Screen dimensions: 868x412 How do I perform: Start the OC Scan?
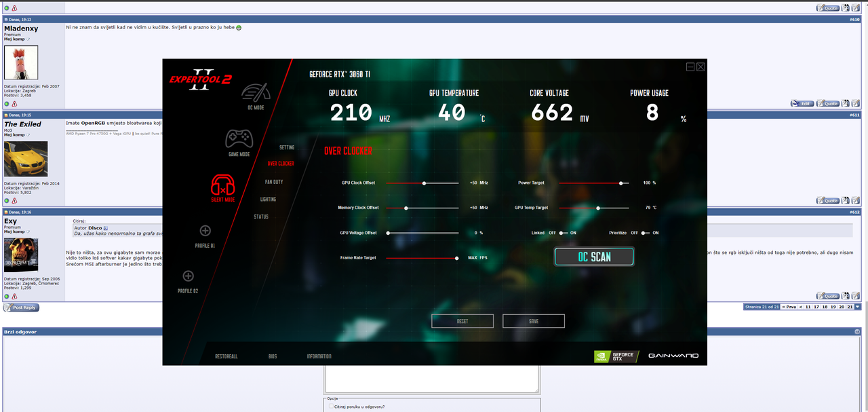(x=594, y=257)
